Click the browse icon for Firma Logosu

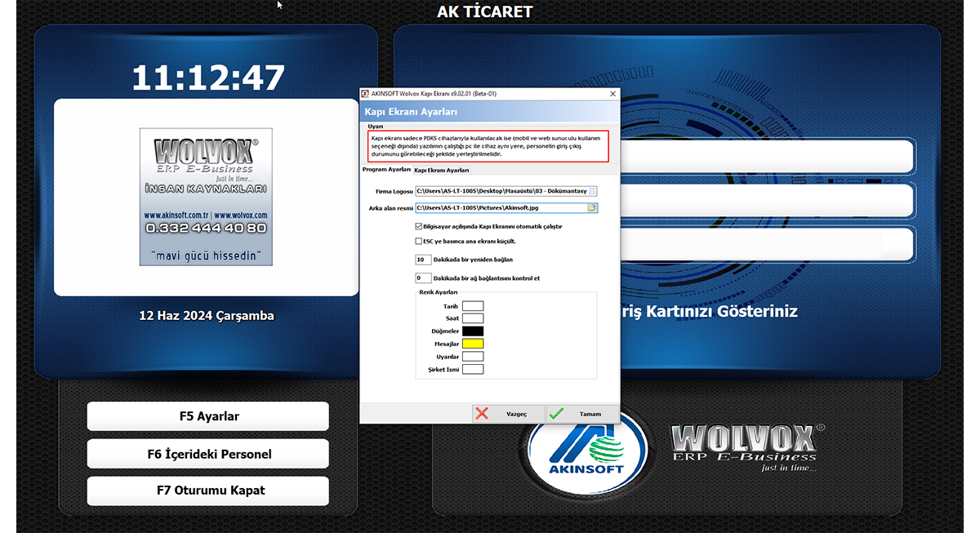point(593,191)
